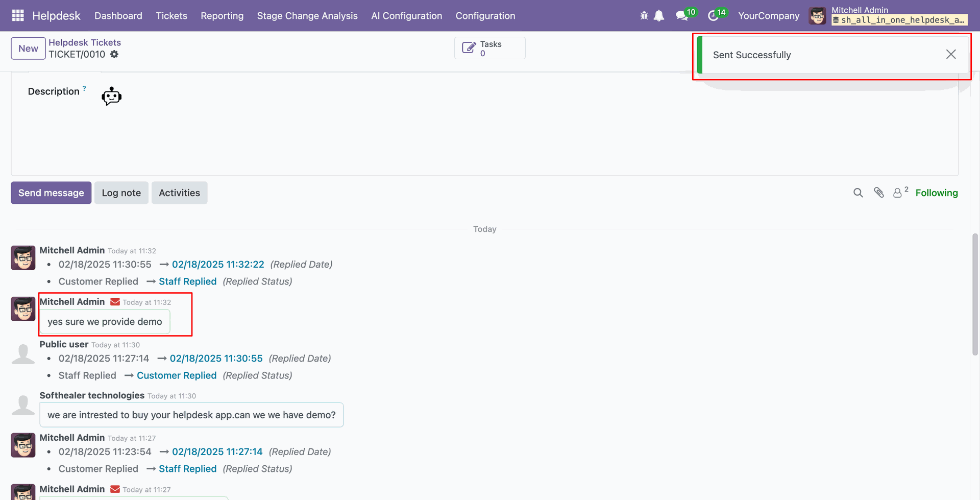980x500 pixels.
Task: Open the apps grid menu icon
Action: (18, 16)
